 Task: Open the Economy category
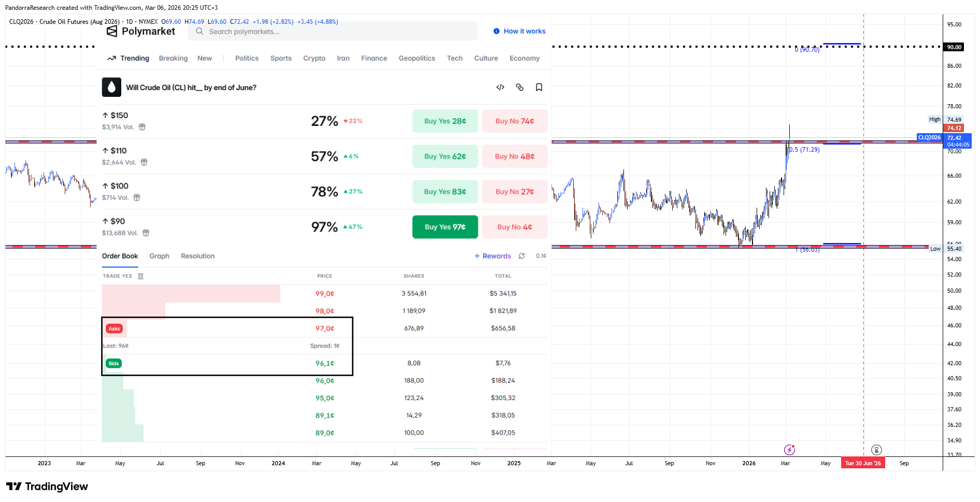tap(524, 59)
